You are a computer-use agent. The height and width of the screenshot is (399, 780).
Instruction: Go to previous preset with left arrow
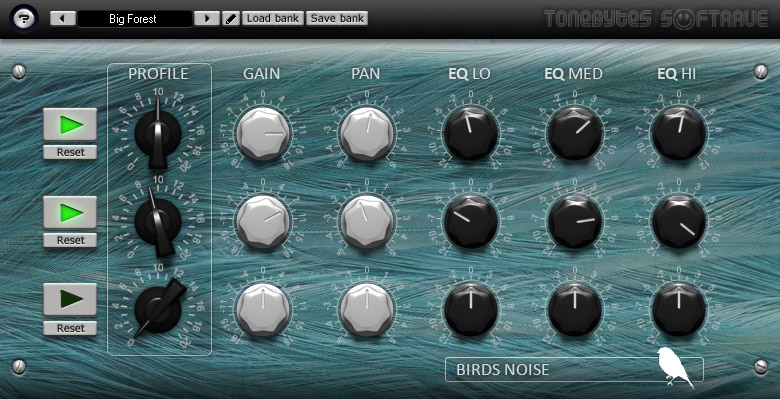tap(63, 19)
